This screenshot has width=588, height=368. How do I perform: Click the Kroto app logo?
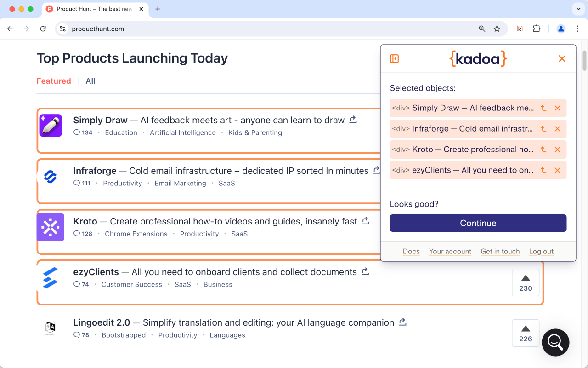pyautogui.click(x=51, y=227)
